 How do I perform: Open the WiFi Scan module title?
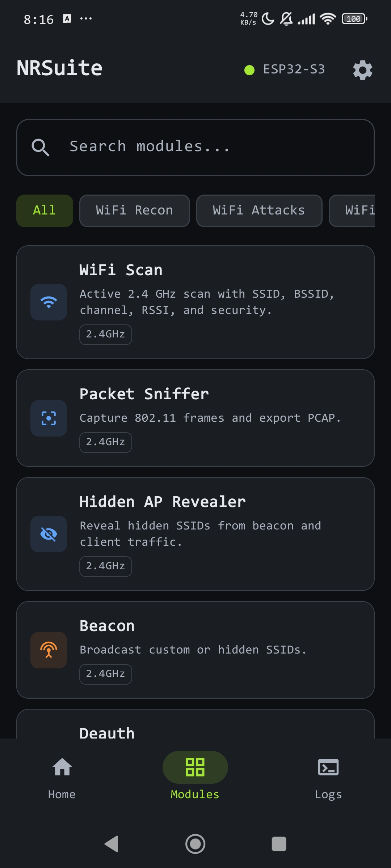(121, 270)
